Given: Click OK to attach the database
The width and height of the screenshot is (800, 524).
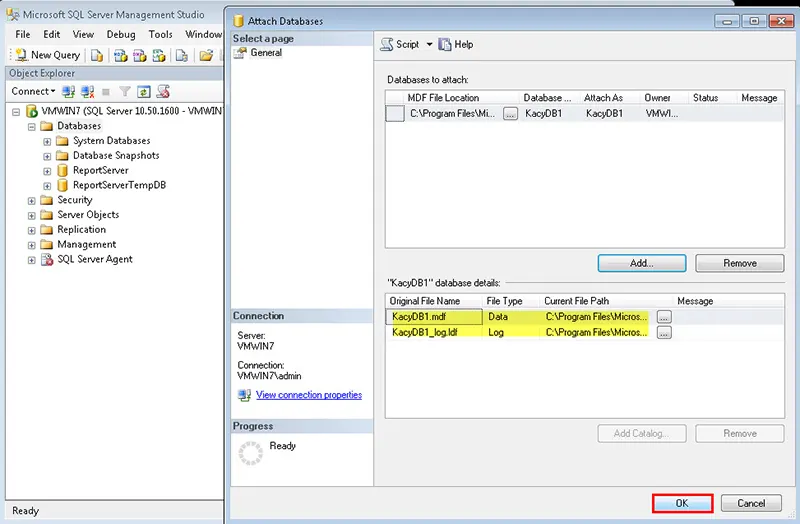Looking at the screenshot, I should (682, 503).
